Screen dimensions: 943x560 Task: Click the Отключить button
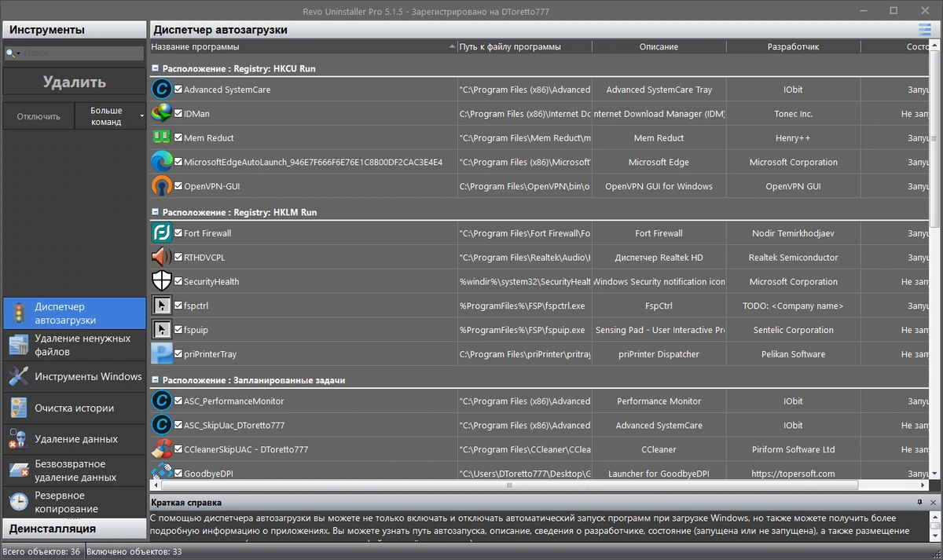click(39, 116)
